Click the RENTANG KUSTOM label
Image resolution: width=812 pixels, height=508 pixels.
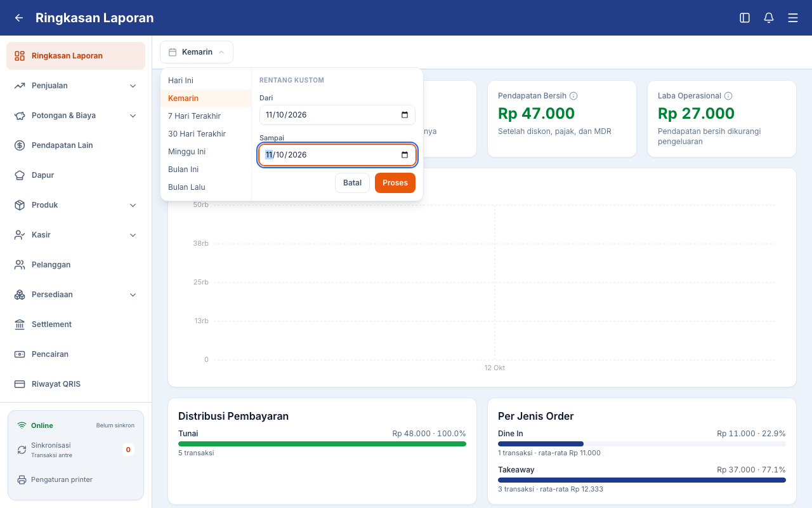(x=292, y=81)
